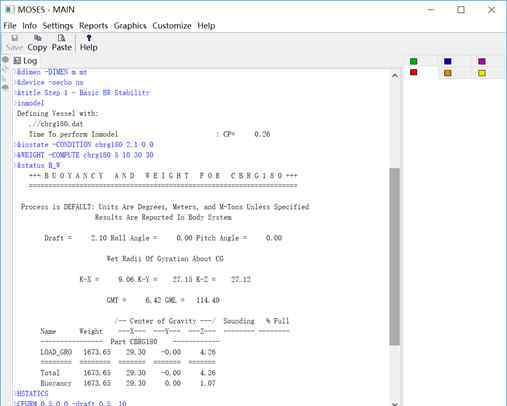The image size is (507, 406).
Task: Click the 'Process is DEFAULT' units line
Action: coord(165,207)
